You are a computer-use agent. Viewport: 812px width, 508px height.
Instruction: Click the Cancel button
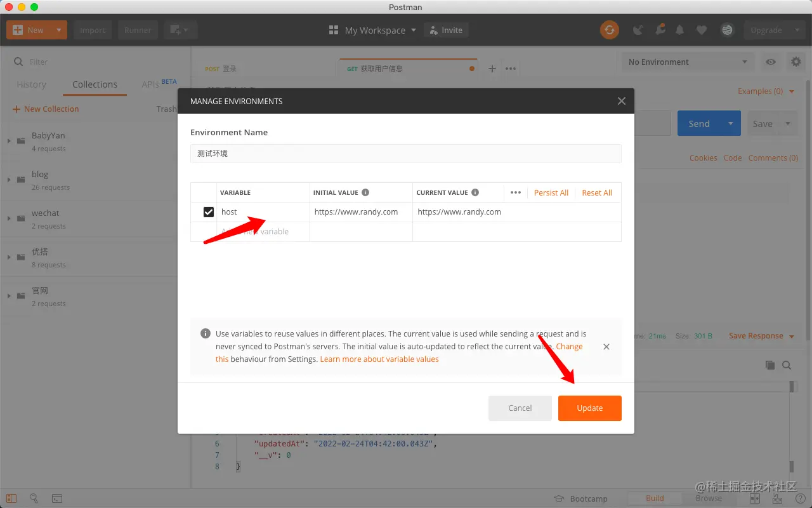(x=520, y=408)
